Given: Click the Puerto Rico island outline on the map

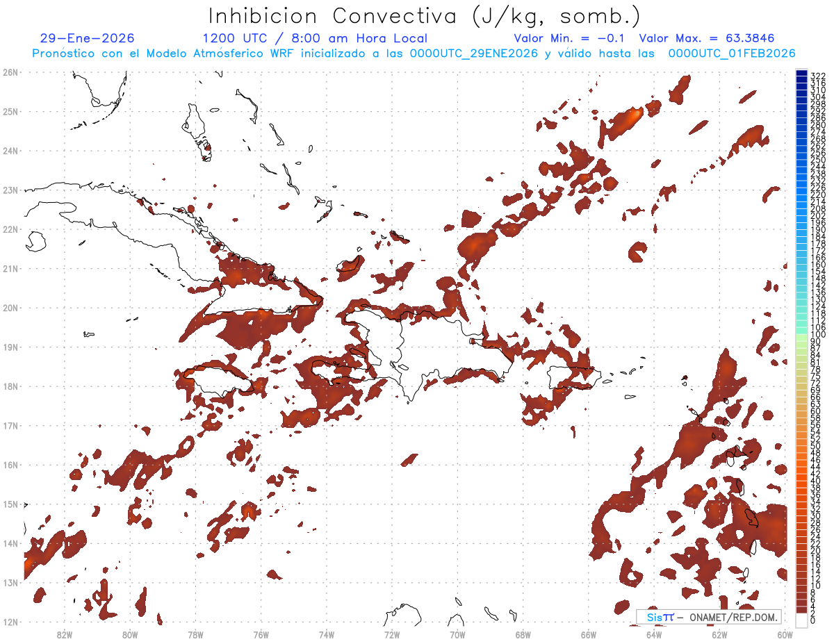Looking at the screenshot, I should 574,377.
